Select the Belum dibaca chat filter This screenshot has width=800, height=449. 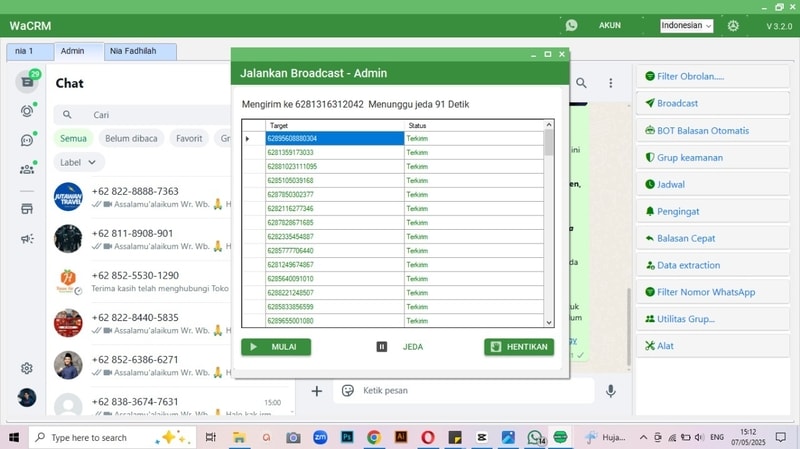131,138
